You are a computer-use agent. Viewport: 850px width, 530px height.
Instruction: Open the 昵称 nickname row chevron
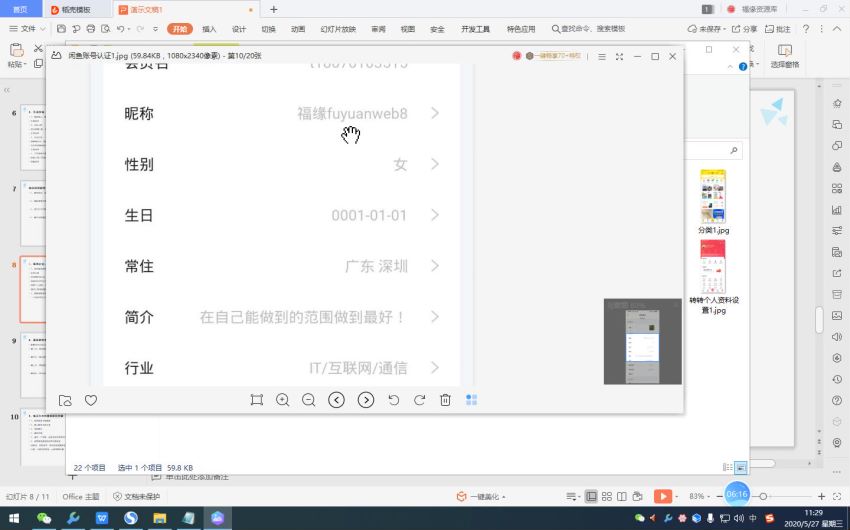(x=435, y=113)
